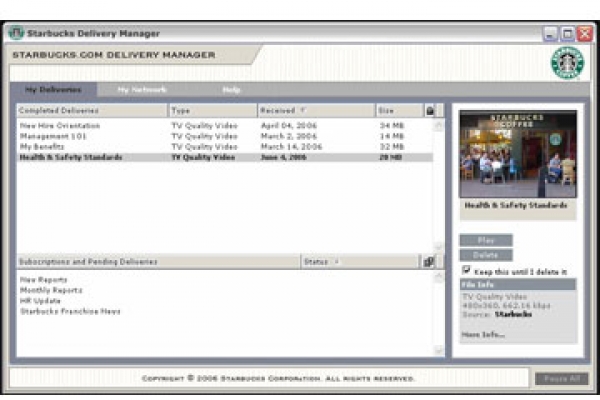600x400 pixels.
Task: Open the My Network tab
Action: tap(142, 90)
